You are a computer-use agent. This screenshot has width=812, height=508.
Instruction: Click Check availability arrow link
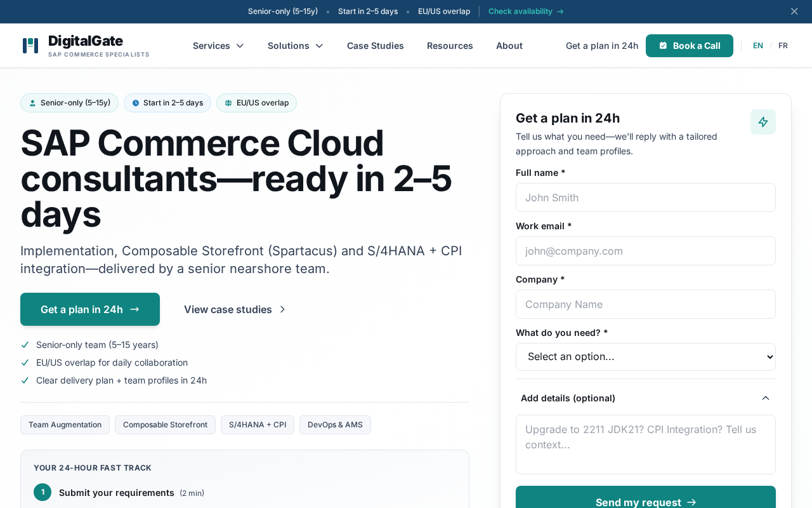click(526, 11)
